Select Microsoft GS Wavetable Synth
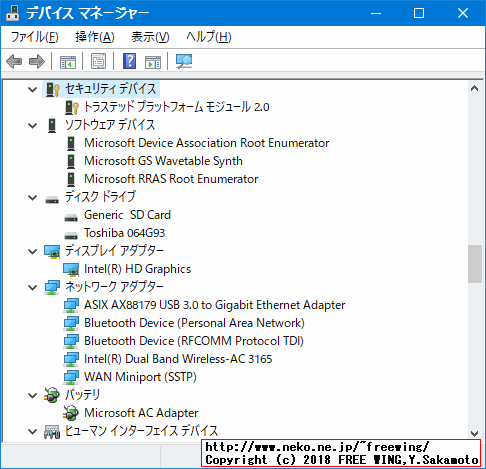Screen dimensions: 486x469 pyautogui.click(x=163, y=161)
